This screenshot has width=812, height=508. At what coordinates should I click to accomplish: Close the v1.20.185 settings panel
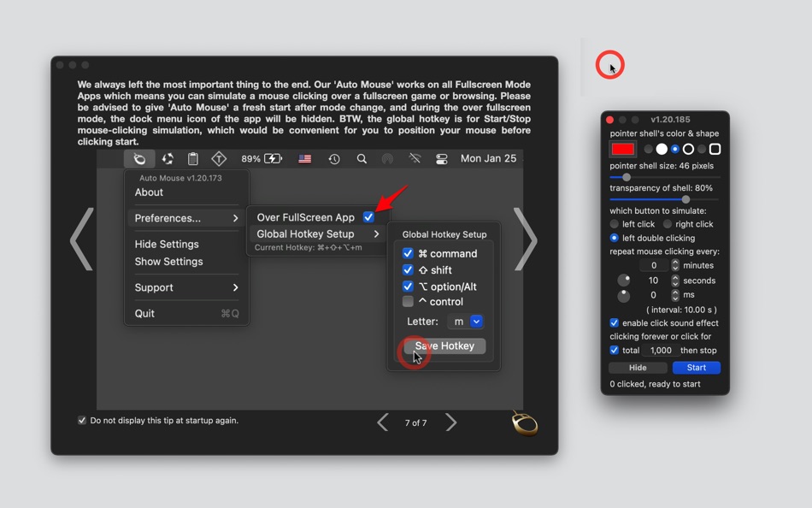click(610, 120)
